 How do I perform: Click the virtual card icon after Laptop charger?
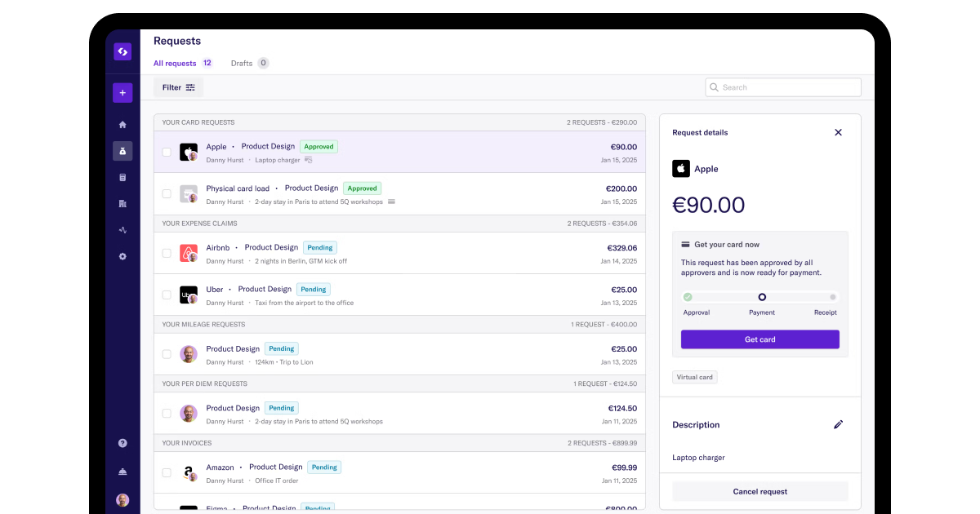click(309, 160)
